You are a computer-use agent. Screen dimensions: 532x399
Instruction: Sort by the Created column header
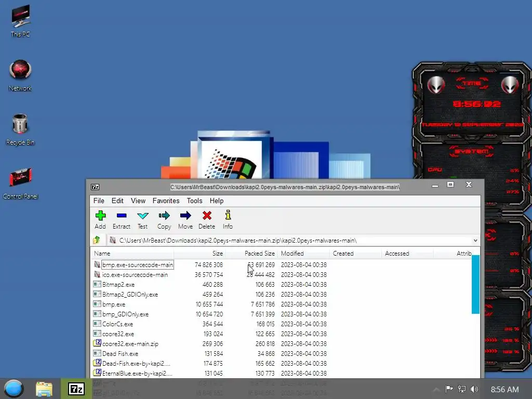(355, 254)
